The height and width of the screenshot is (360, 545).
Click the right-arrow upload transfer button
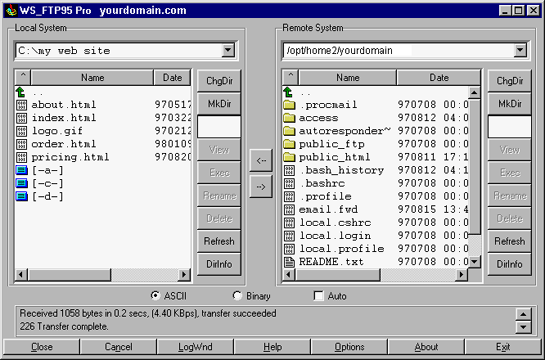click(261, 187)
